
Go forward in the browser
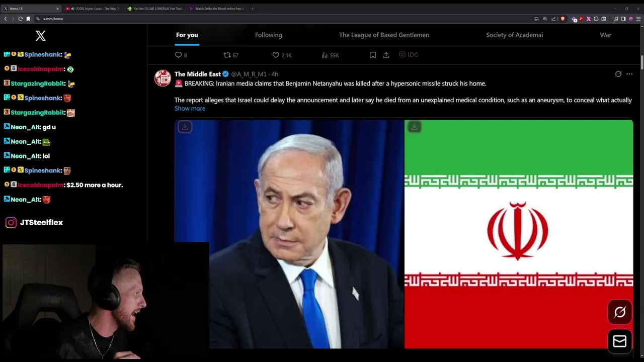[x=13, y=19]
